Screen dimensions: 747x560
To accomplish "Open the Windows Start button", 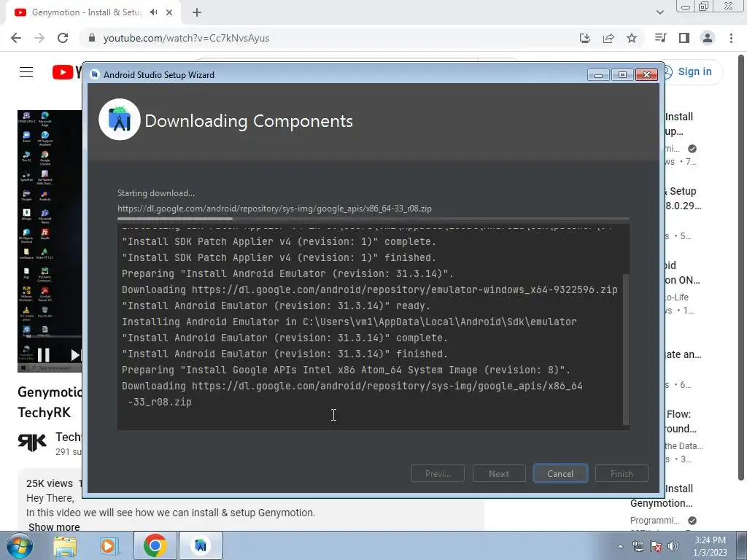I will 19,545.
